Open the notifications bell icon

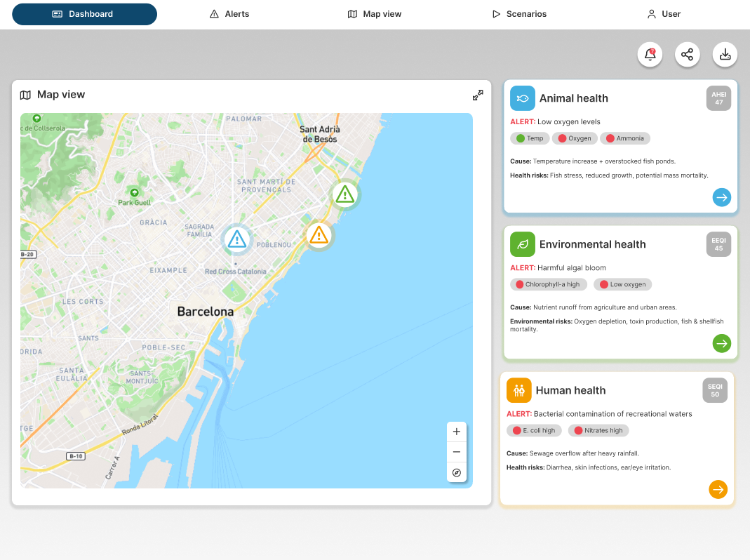click(650, 55)
